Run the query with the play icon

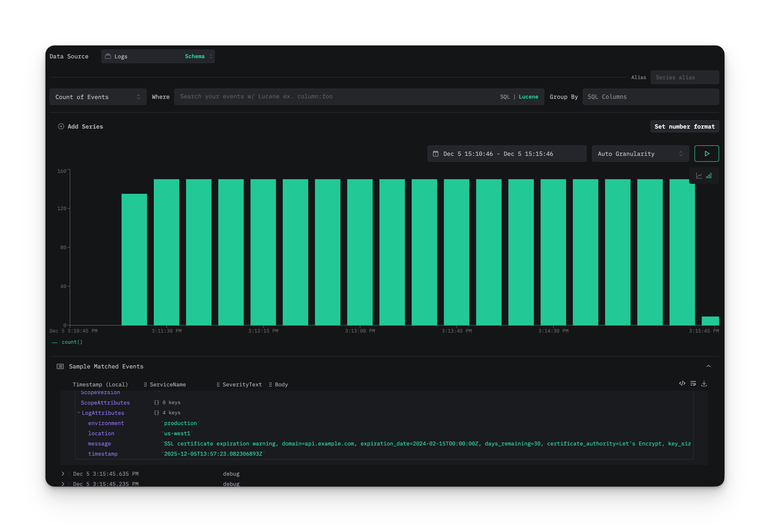click(x=707, y=154)
